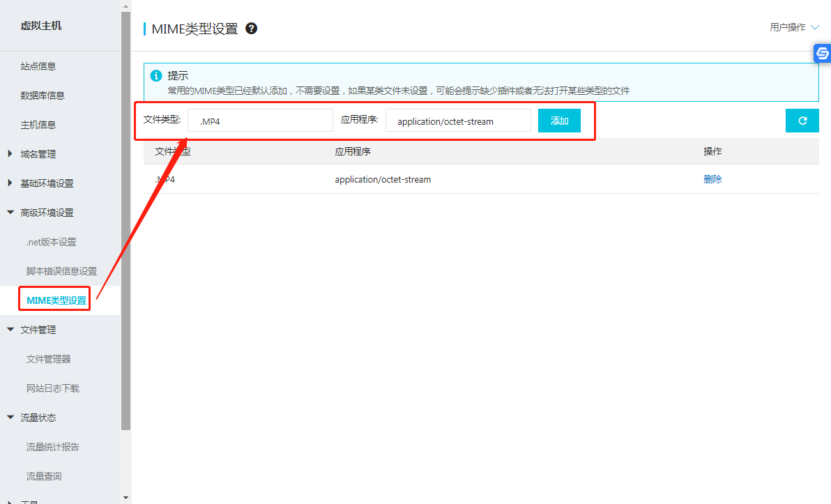The image size is (831, 504).
Task: Open the 用户操作 dropdown
Action: [x=793, y=28]
